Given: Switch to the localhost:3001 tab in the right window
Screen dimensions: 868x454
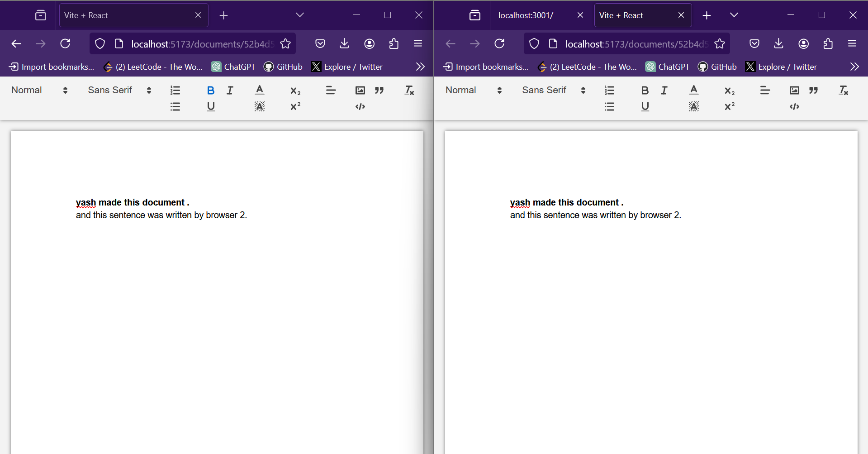Looking at the screenshot, I should (526, 15).
